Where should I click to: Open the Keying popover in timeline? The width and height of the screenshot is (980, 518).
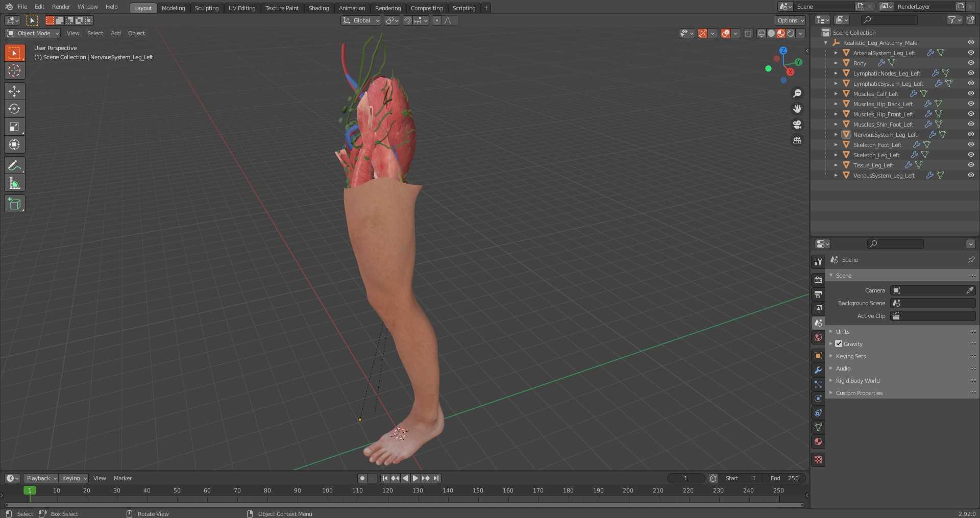[73, 478]
